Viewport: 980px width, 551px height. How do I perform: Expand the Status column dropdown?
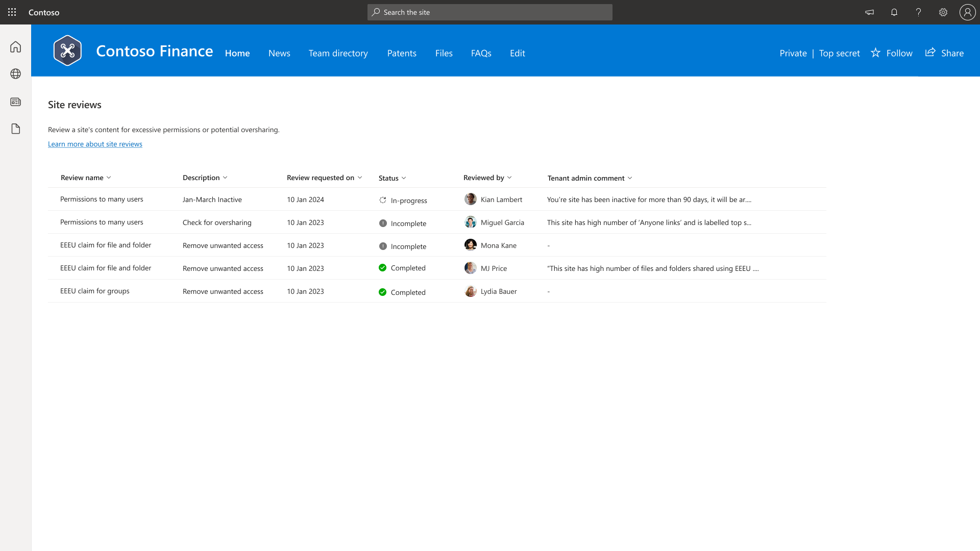coord(404,178)
